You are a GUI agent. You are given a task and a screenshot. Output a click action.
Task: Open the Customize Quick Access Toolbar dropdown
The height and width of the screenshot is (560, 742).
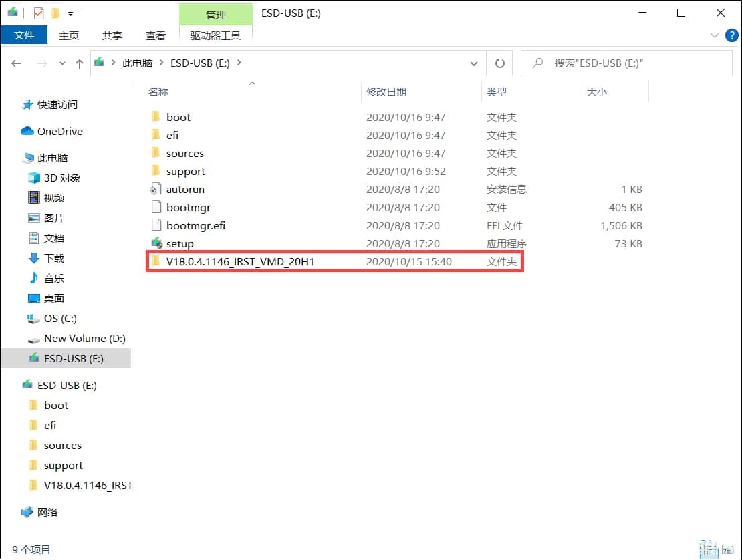pyautogui.click(x=70, y=13)
